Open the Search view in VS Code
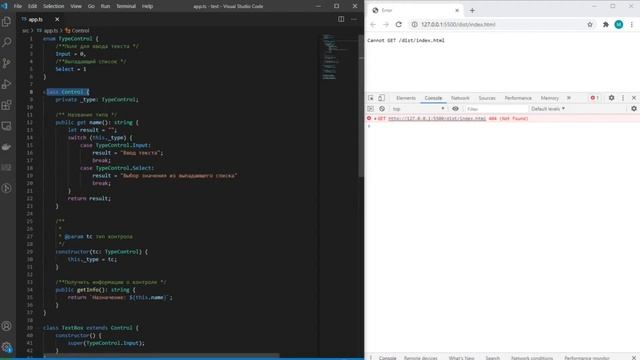This screenshot has width=640, height=360. pos(7,42)
